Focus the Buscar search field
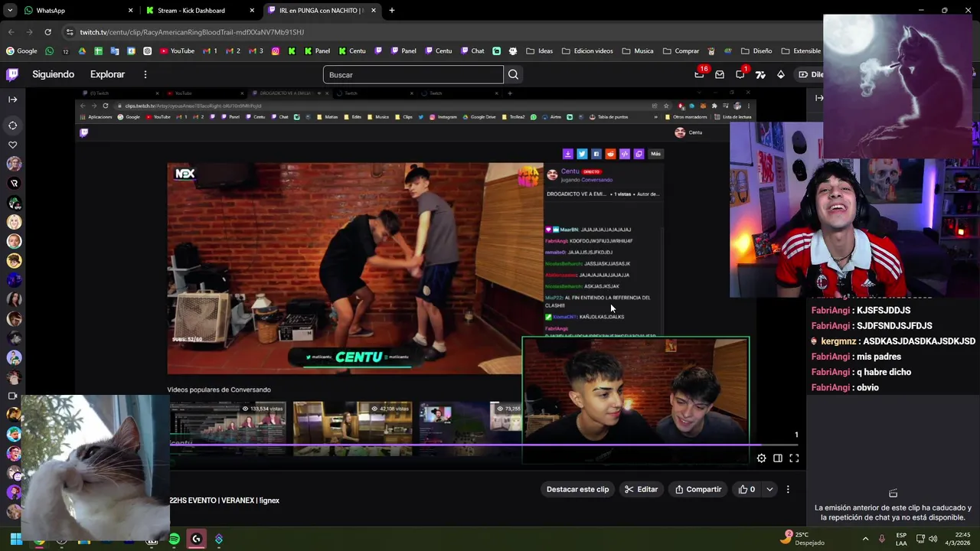Image resolution: width=980 pixels, height=551 pixels. pyautogui.click(x=413, y=75)
